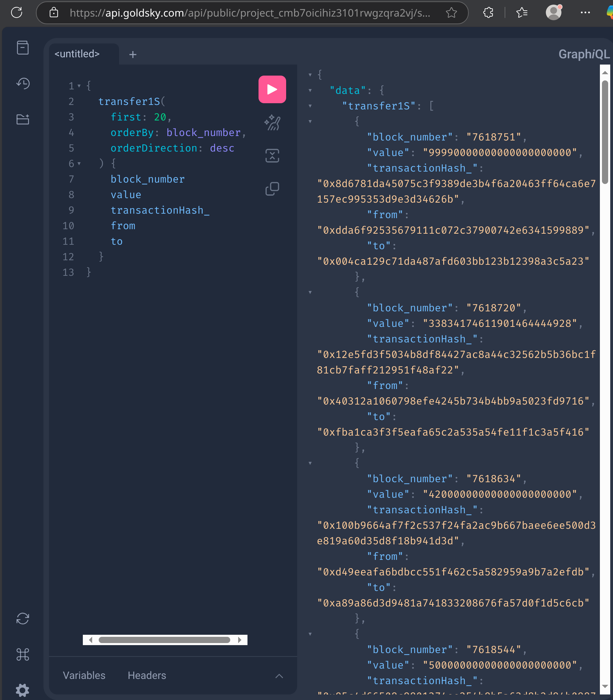Open keyboard shortcuts dialog via command icon
The height and width of the screenshot is (700, 613).
point(22,654)
